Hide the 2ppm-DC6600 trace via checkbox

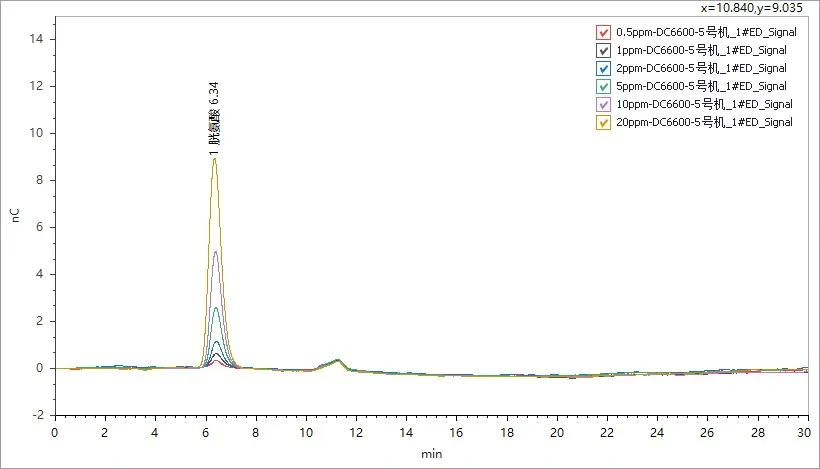point(603,68)
